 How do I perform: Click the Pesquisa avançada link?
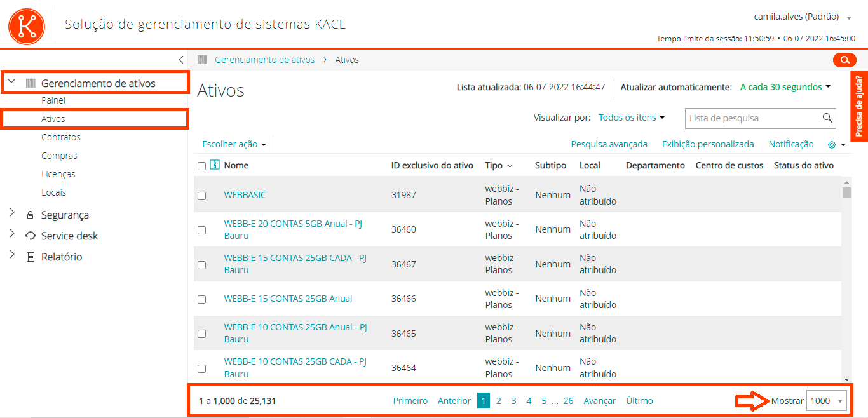click(609, 144)
